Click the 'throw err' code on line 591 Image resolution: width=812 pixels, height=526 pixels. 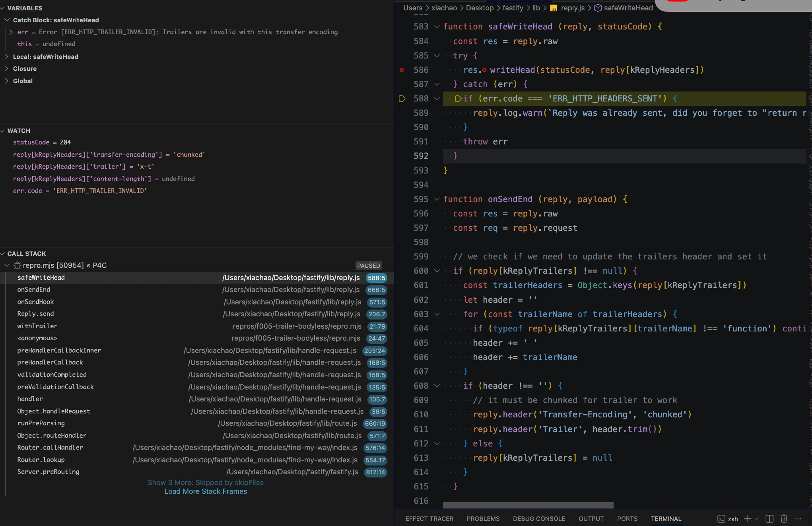pos(485,142)
